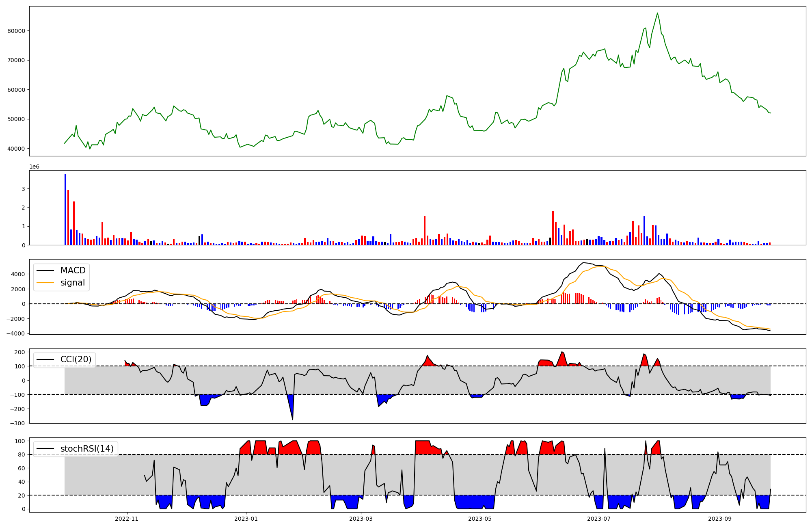This screenshot has width=812, height=528.
Task: Click the 2023-09 x-axis date label
Action: (720, 519)
